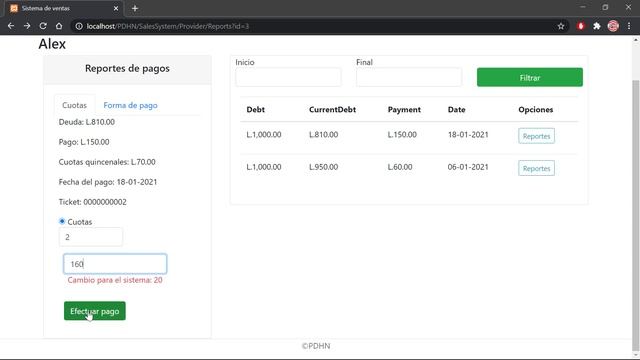Viewport: 640px width, 360px height.
Task: Click the Date column header
Action: point(456,109)
